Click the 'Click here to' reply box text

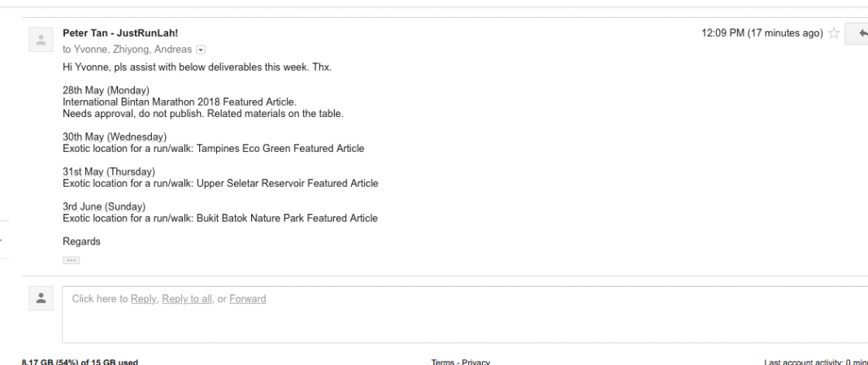[100, 299]
